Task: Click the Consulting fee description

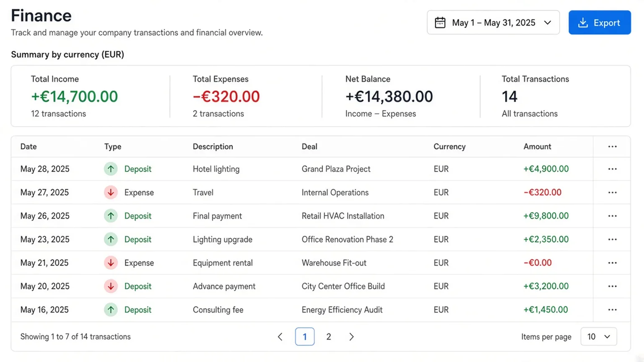Action: [x=218, y=310]
